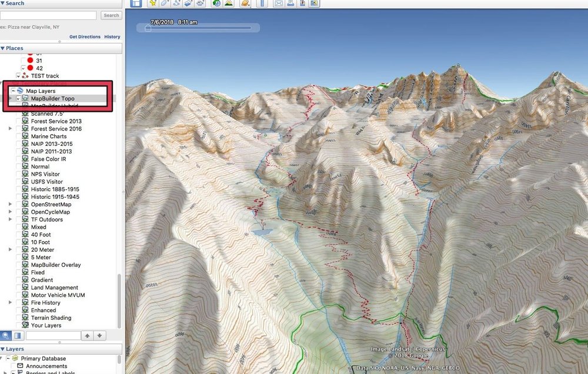Enable the NAIP 2013-2015 checkbox
Viewport: 588px width, 374px height.
click(18, 143)
